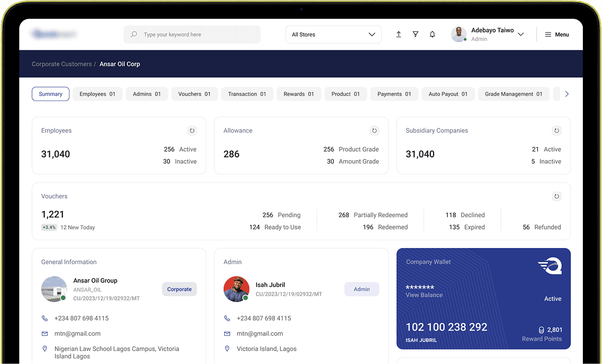Refresh the Vouchers card
The image size is (602, 364).
pyautogui.click(x=557, y=196)
